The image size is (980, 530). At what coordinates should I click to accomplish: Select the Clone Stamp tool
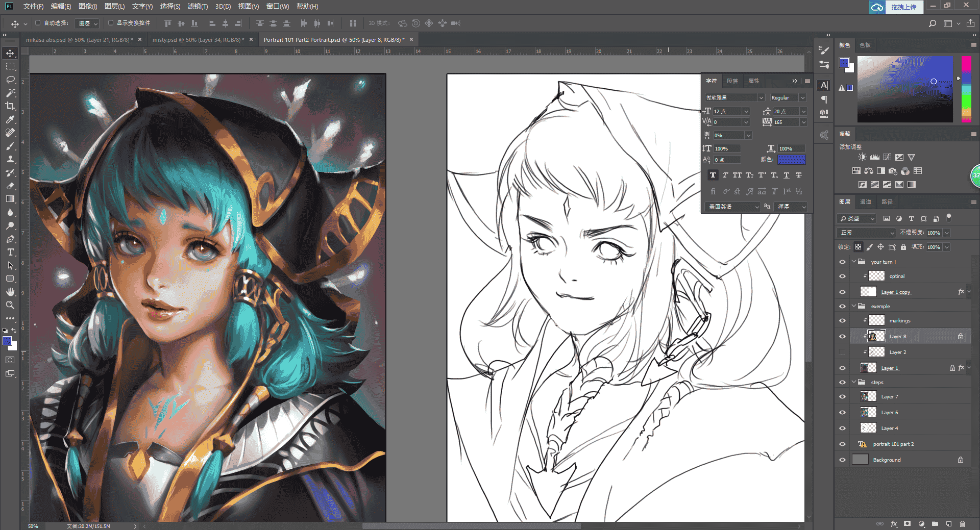[10, 159]
